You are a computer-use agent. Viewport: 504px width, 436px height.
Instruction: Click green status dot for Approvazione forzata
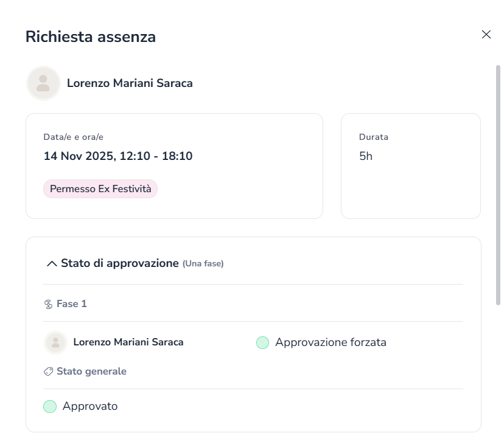(262, 343)
